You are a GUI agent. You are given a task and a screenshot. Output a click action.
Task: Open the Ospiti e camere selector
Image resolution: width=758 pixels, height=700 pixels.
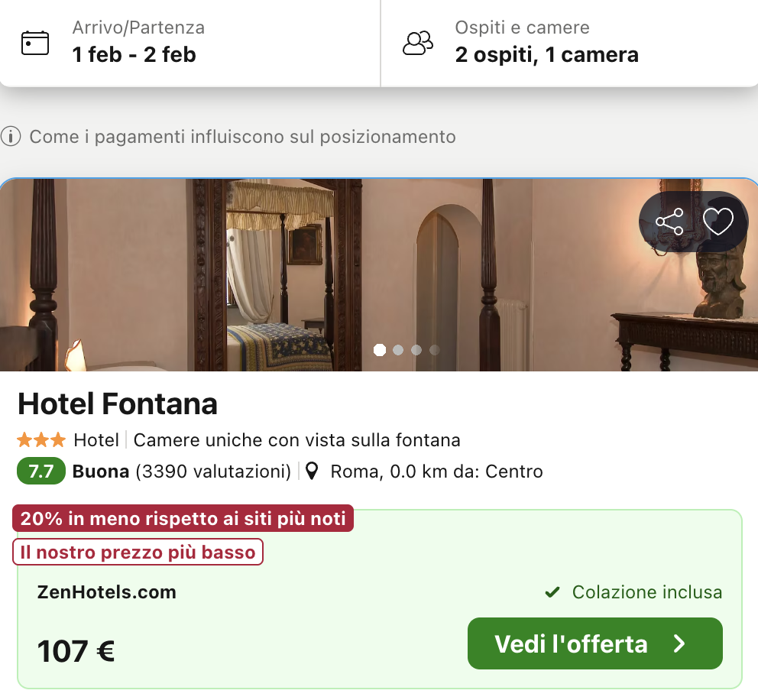(x=568, y=43)
